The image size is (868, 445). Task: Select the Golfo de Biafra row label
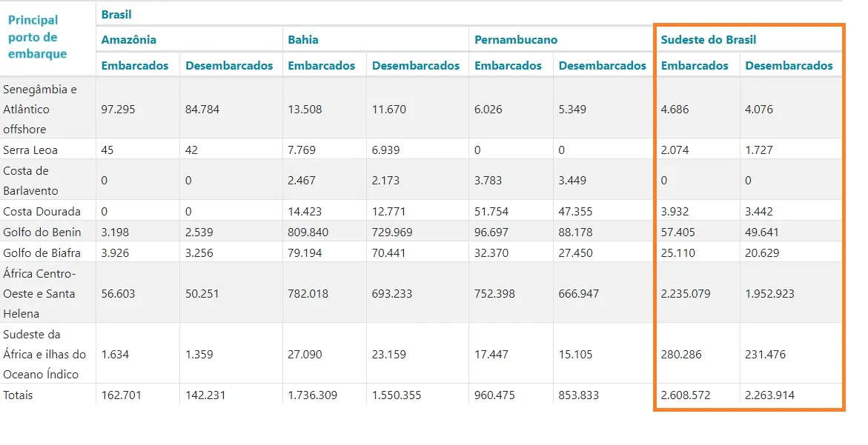[x=42, y=253]
